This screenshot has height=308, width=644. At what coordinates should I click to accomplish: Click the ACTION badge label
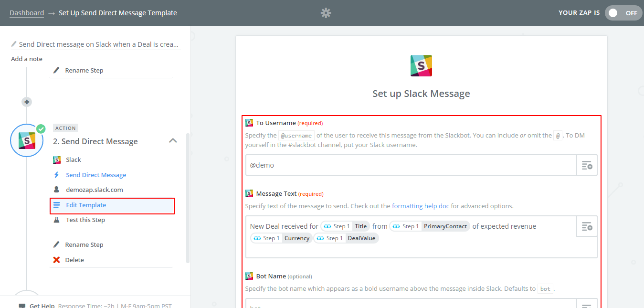pyautogui.click(x=65, y=128)
